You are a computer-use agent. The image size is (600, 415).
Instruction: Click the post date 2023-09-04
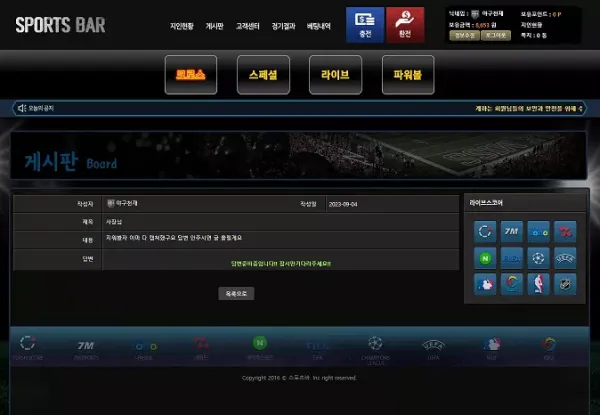tap(343, 205)
